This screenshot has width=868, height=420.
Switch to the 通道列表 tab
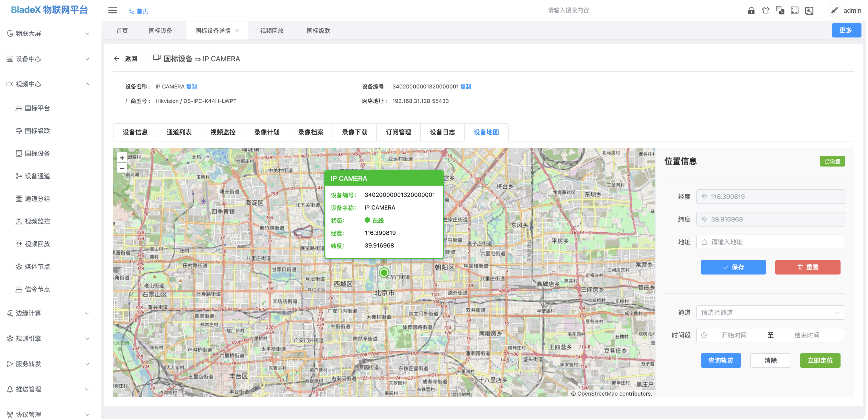tap(179, 132)
